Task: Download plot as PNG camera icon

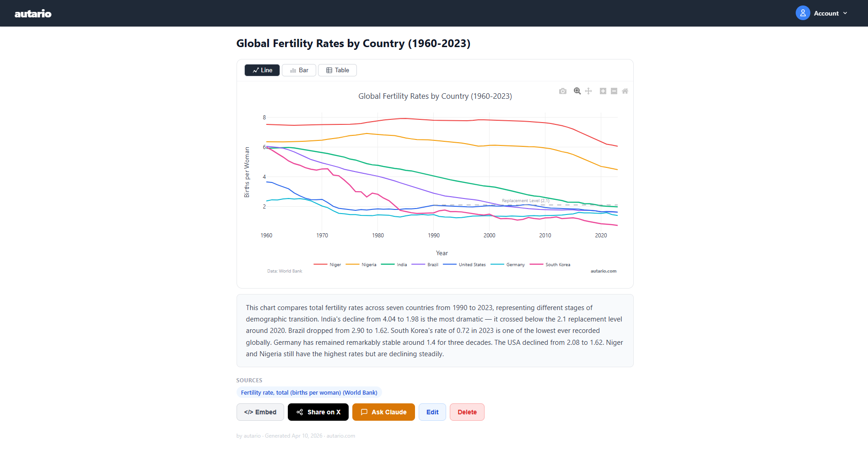Action: click(x=563, y=91)
